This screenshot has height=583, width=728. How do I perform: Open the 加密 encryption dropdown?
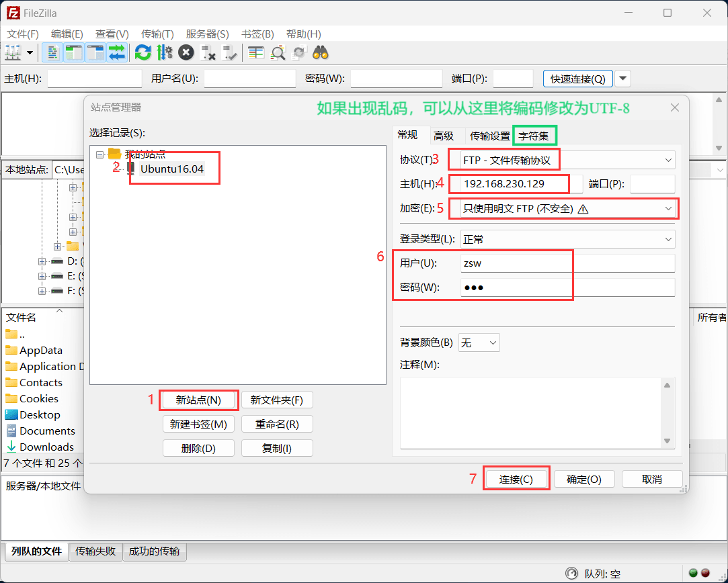(567, 209)
